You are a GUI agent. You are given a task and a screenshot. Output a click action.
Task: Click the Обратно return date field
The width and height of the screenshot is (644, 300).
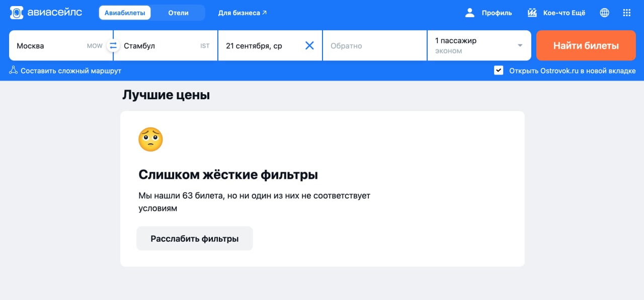[x=374, y=46]
